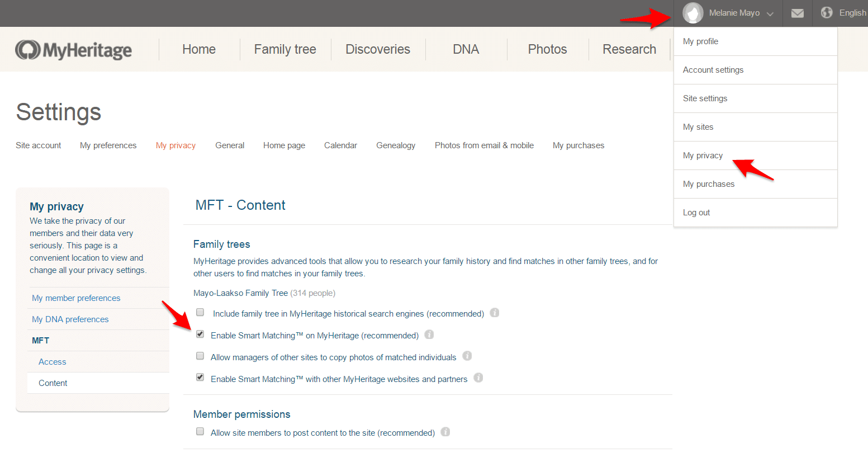
Task: Select My privacy in account dropdown menu
Action: click(x=756, y=156)
